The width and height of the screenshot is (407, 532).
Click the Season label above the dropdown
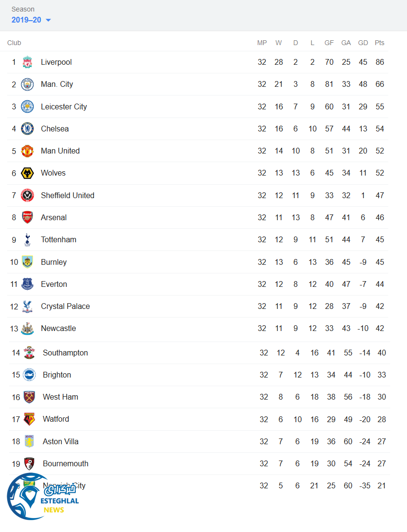tap(23, 9)
